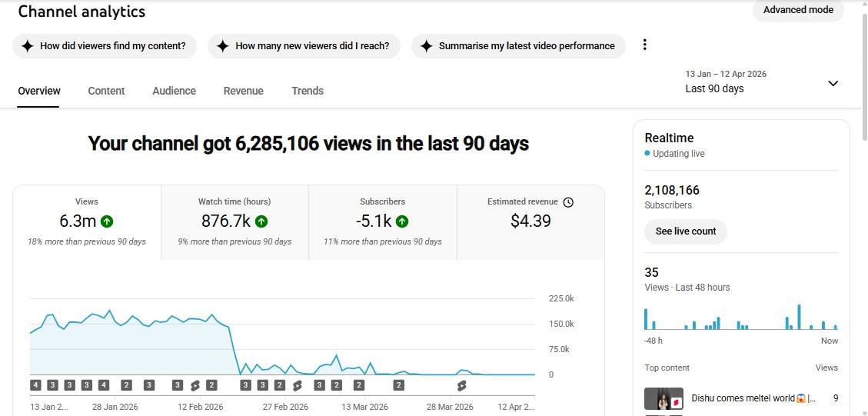This screenshot has width=868, height=416.
Task: Open the 'Dishu comes meltel world' video thumbnail
Action: coord(663,399)
